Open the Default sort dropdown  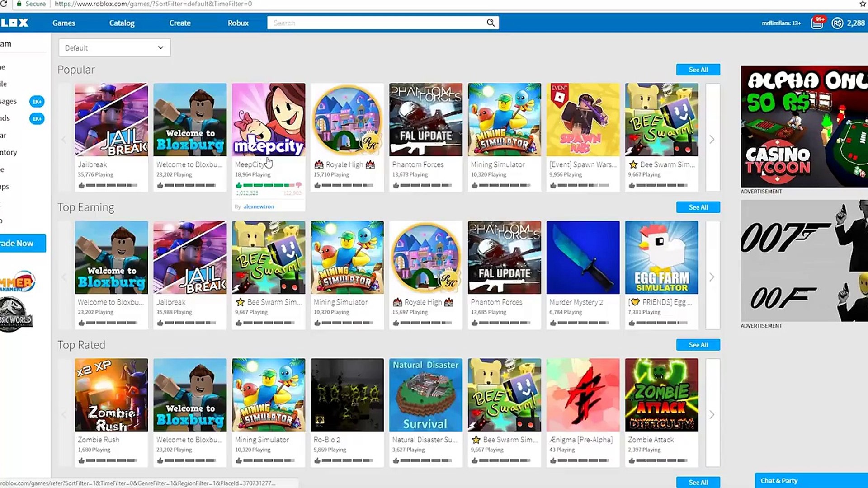click(114, 48)
